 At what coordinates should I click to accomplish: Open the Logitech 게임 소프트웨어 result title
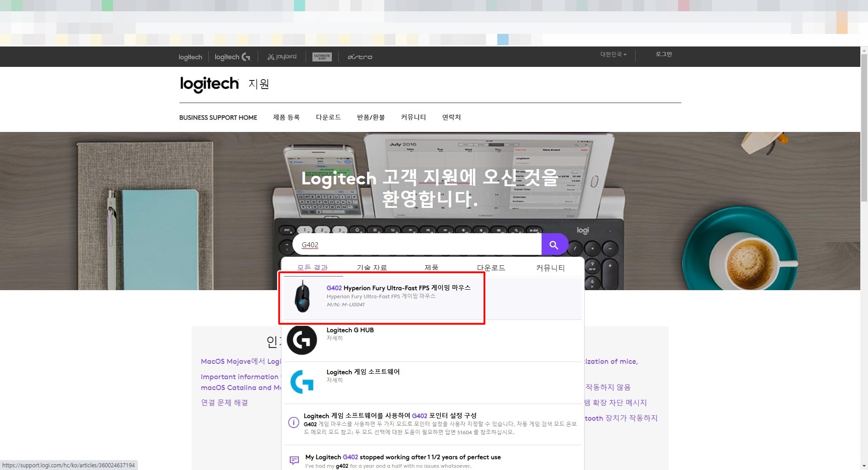pyautogui.click(x=363, y=372)
